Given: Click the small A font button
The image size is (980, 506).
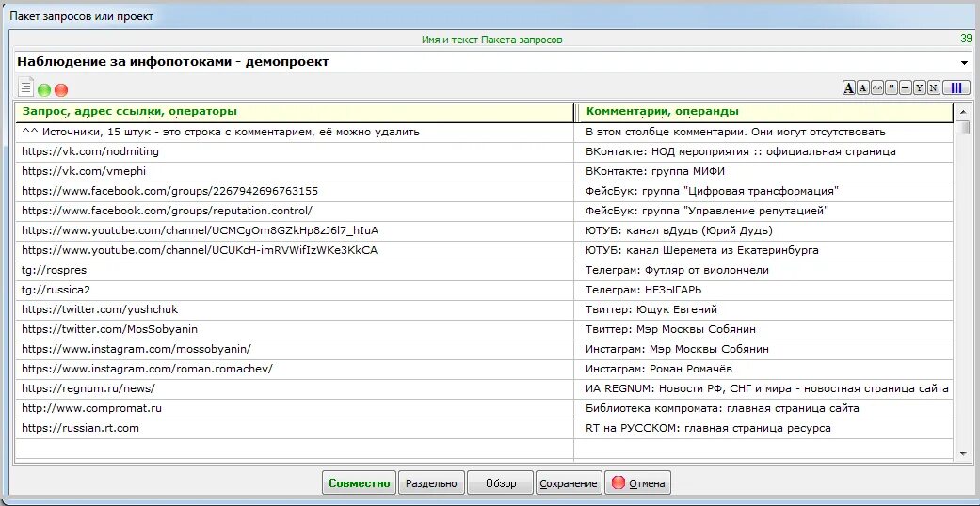Looking at the screenshot, I should click(x=863, y=88).
